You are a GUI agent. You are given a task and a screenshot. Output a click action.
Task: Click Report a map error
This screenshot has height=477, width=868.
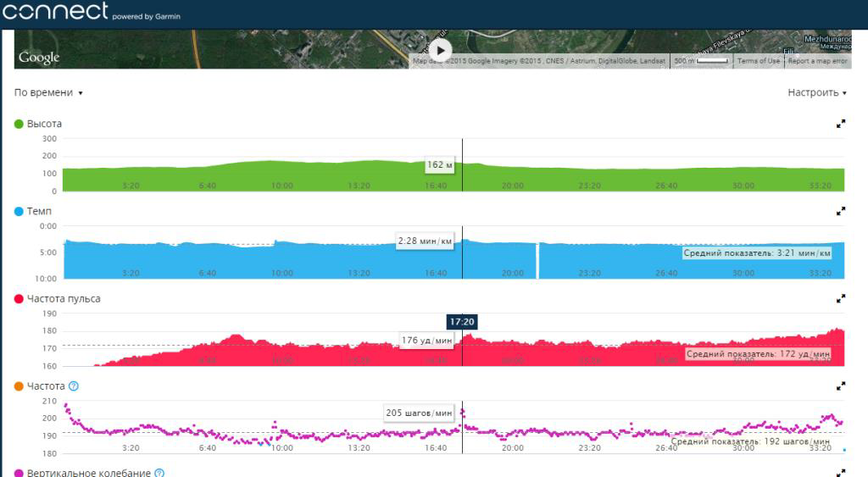[817, 61]
